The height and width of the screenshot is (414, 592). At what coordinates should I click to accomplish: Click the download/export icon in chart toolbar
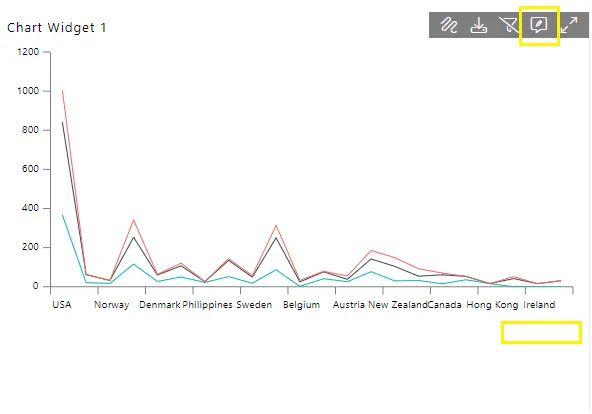(x=478, y=25)
